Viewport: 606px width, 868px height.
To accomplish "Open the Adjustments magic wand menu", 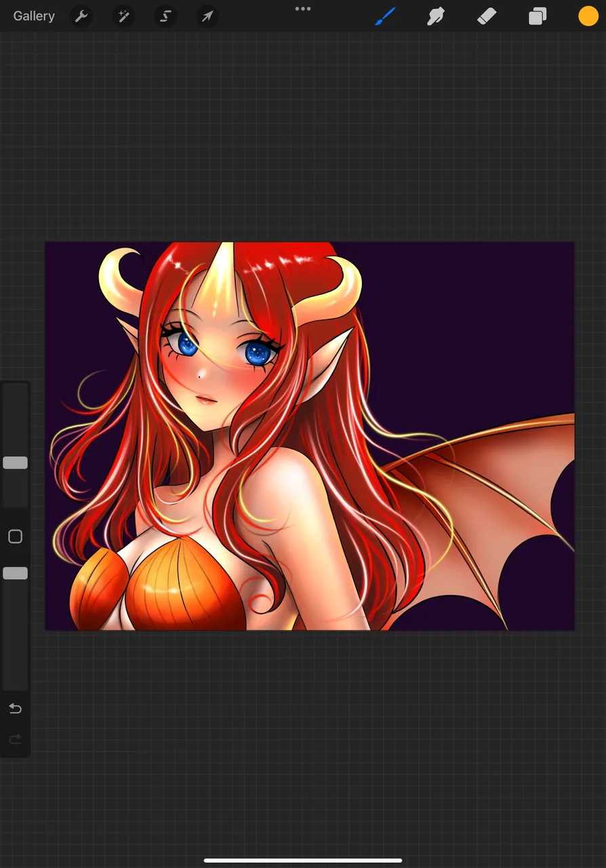I will [x=123, y=16].
